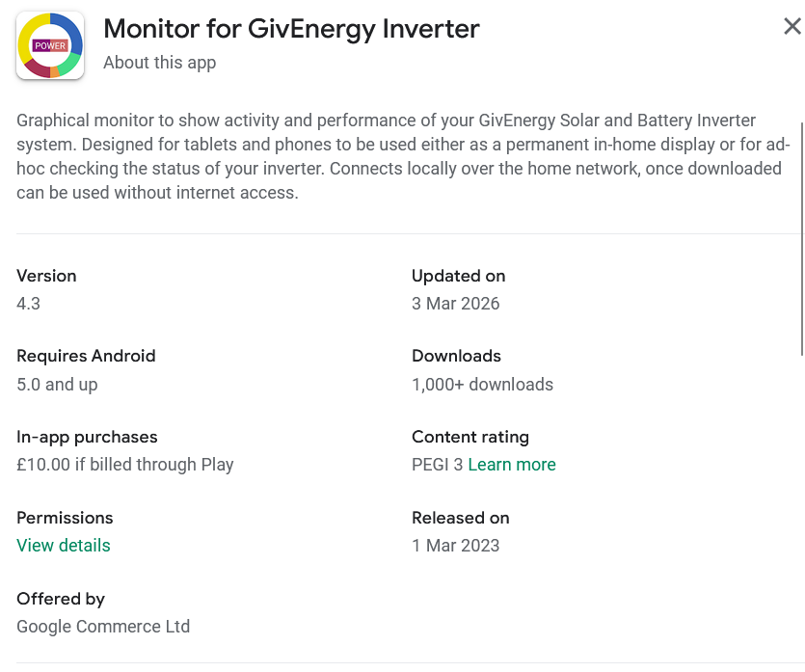The width and height of the screenshot is (805, 672).
Task: Close the About this app dialog
Action: [792, 26]
